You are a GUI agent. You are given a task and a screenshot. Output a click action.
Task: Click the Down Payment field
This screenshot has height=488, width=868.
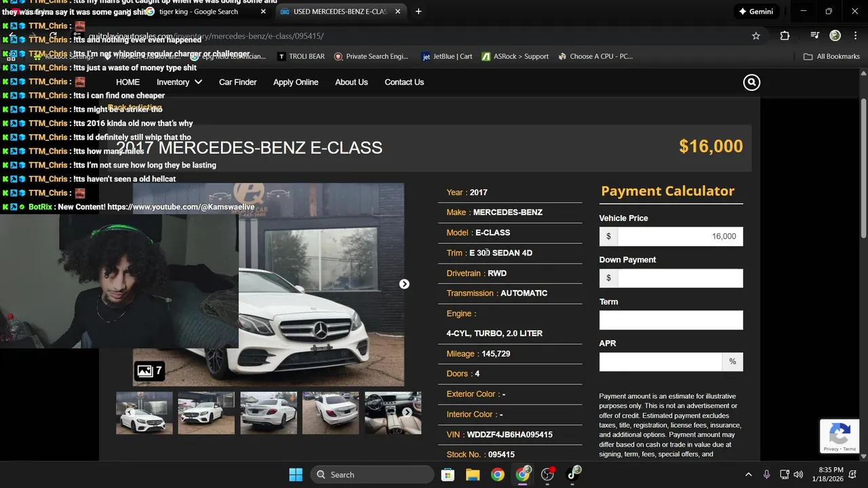(x=680, y=278)
